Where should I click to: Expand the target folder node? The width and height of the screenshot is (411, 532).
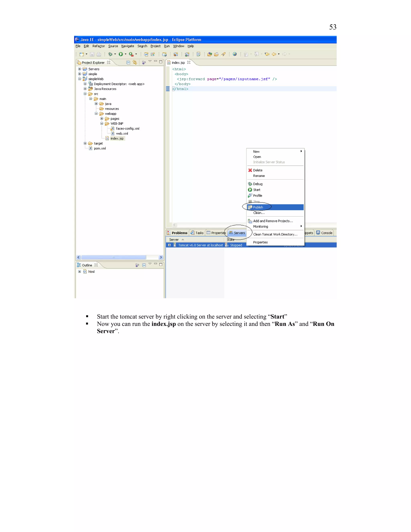pos(85,143)
